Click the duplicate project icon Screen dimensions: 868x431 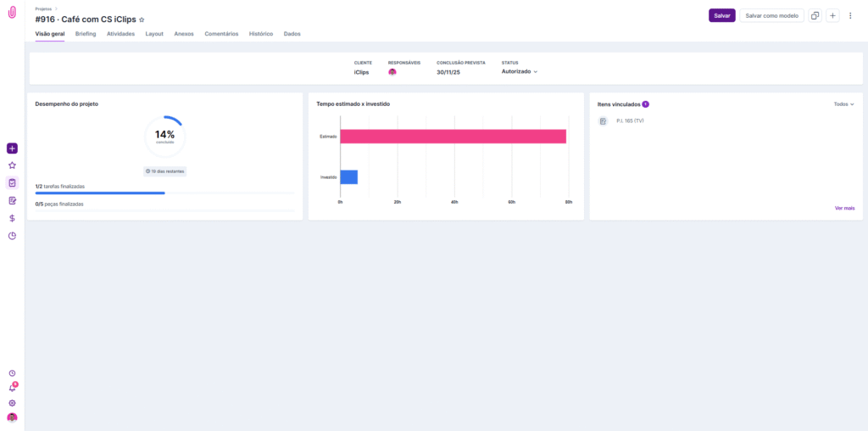click(815, 15)
